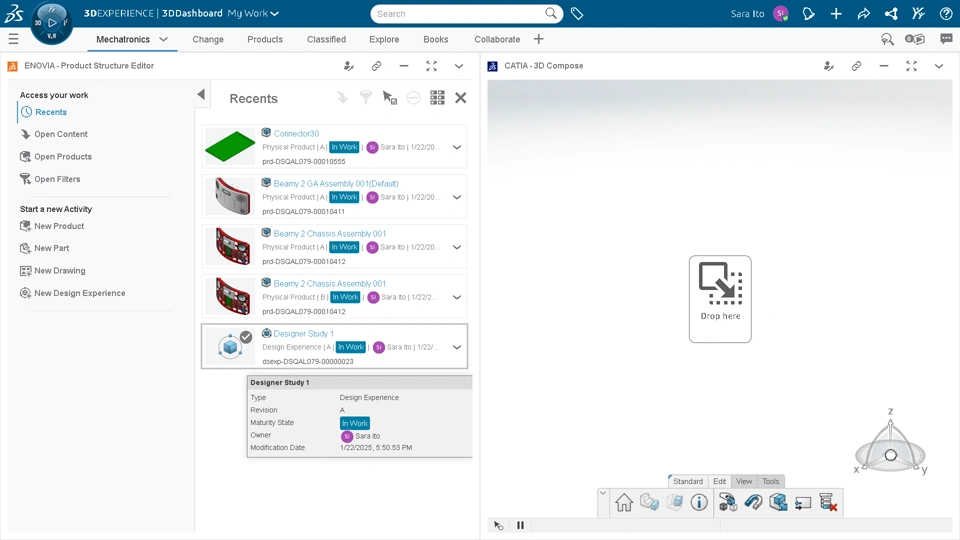The height and width of the screenshot is (540, 960).
Task: Click the selection cursor icon in Recents toolbar
Action: click(389, 97)
